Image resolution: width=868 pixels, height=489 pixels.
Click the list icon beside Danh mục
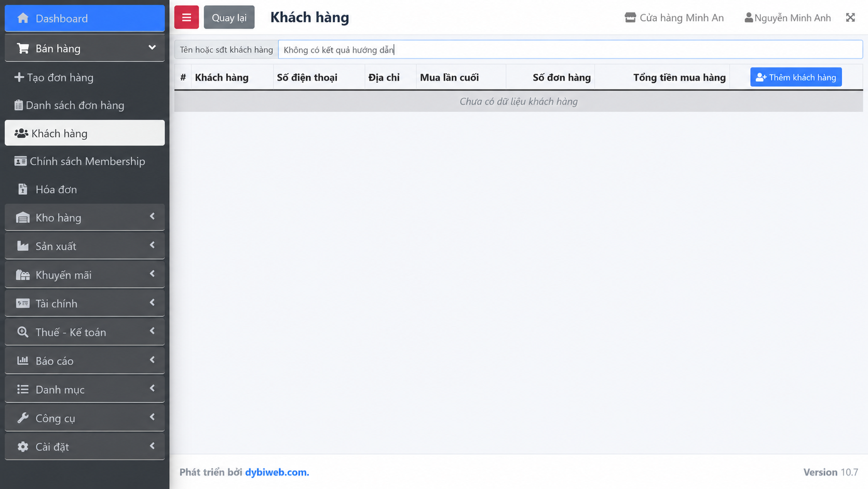pyautogui.click(x=23, y=389)
